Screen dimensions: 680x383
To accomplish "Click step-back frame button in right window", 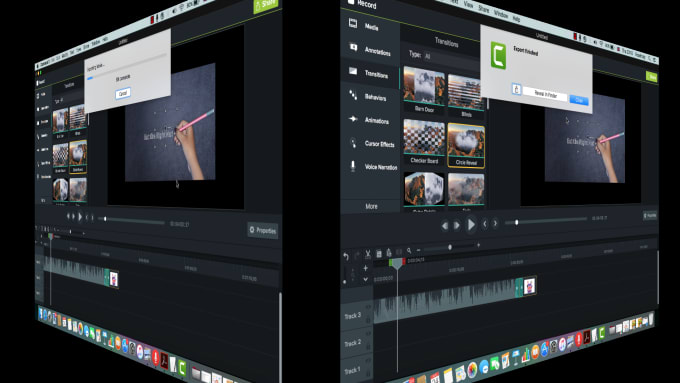I will point(445,226).
